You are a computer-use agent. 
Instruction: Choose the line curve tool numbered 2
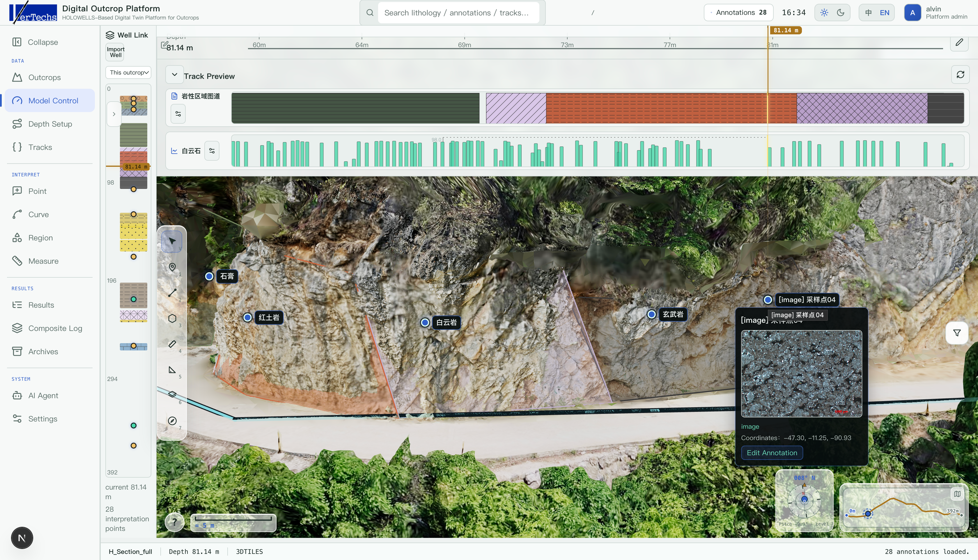[172, 293]
